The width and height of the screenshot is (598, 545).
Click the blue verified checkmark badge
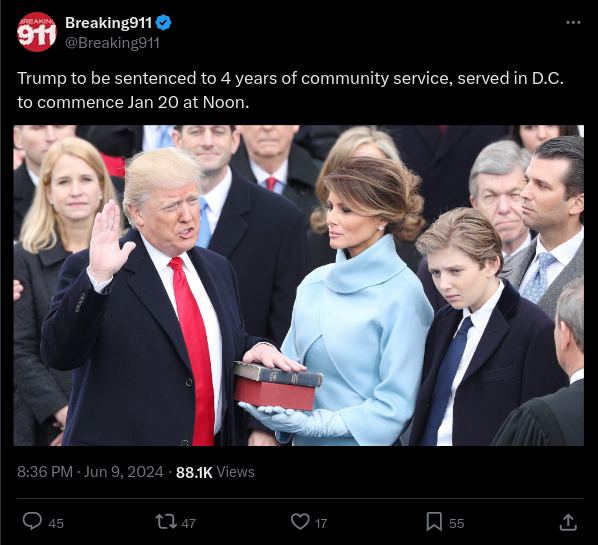(164, 23)
